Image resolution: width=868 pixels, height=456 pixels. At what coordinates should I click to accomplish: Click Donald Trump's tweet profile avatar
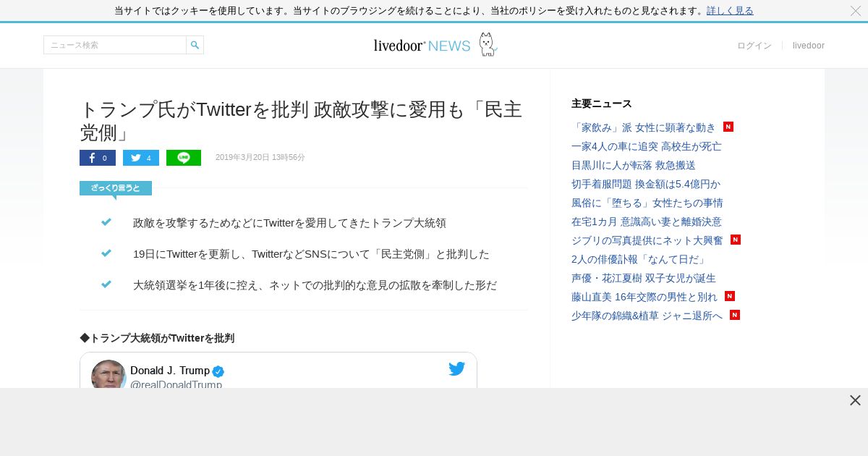click(109, 375)
